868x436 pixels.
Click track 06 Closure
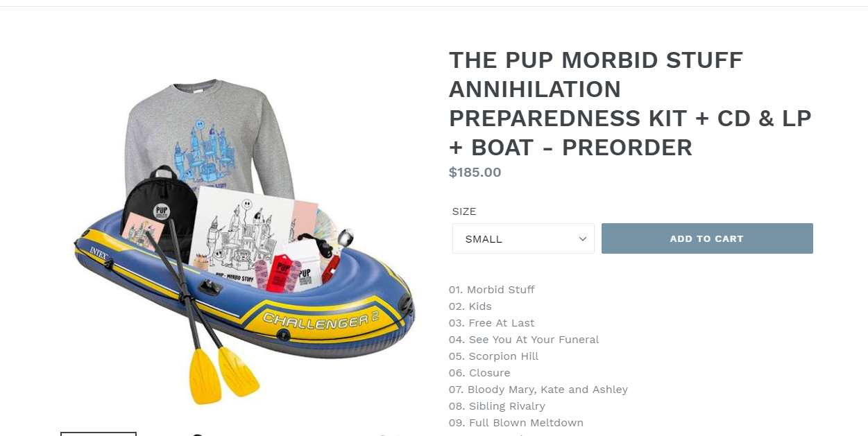click(479, 373)
